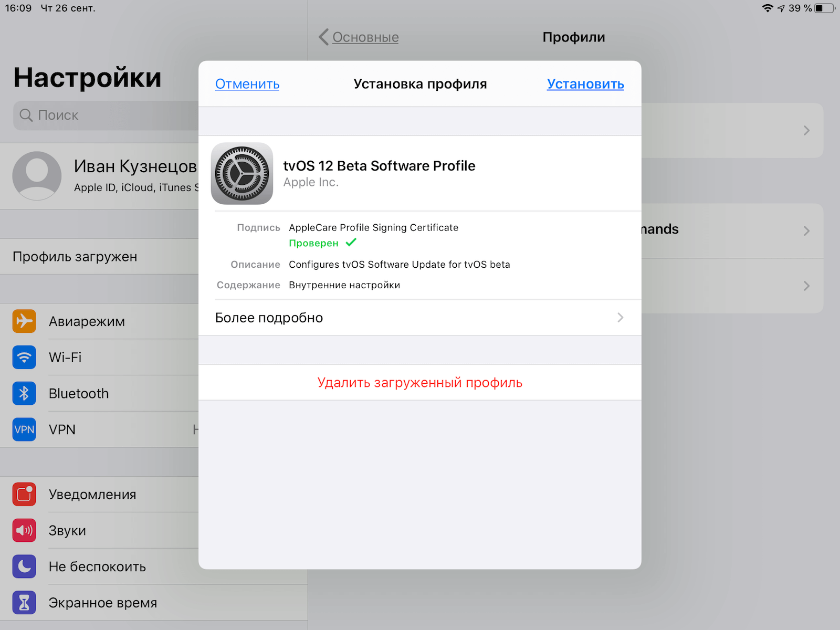Tap the Airplane mode orange icon
840x630 pixels.
pyautogui.click(x=24, y=321)
